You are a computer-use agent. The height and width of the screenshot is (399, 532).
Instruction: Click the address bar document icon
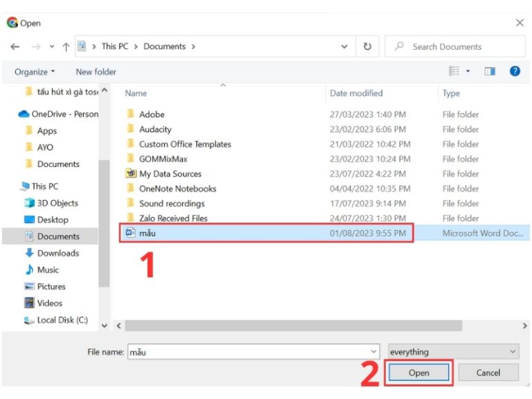point(82,46)
